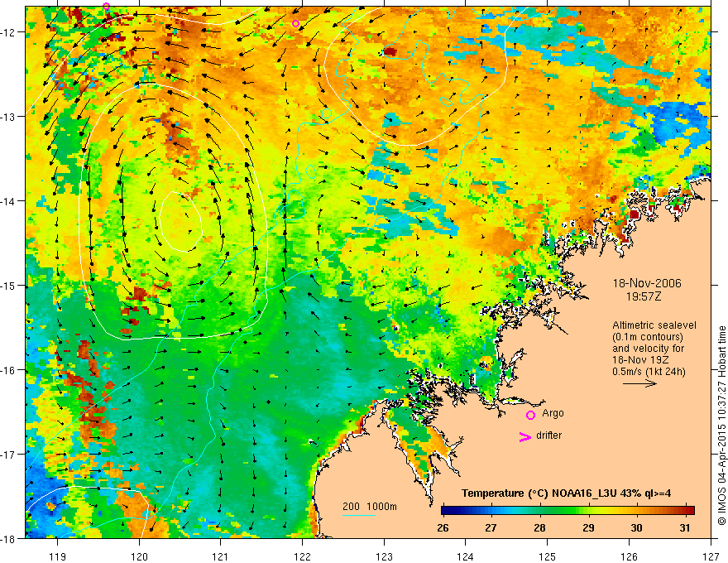Viewport: 728px width, 563px height.
Task: Click the cyan bathymetry legend line
Action: (x=358, y=515)
